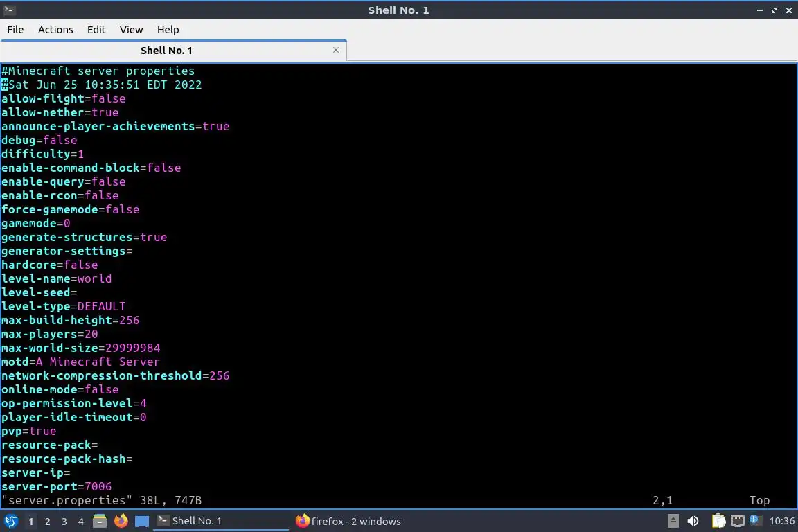The width and height of the screenshot is (798, 532).
Task: Close the Shell No. 1 tab
Action: pos(336,50)
